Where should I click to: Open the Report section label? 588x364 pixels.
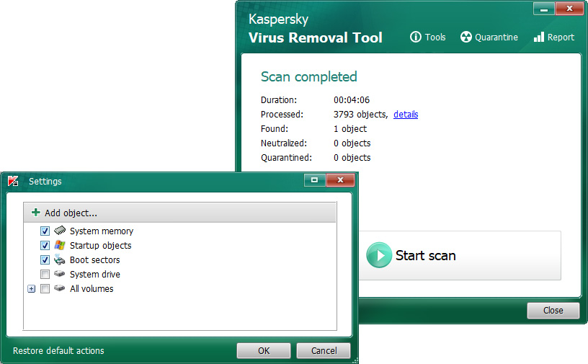(561, 37)
